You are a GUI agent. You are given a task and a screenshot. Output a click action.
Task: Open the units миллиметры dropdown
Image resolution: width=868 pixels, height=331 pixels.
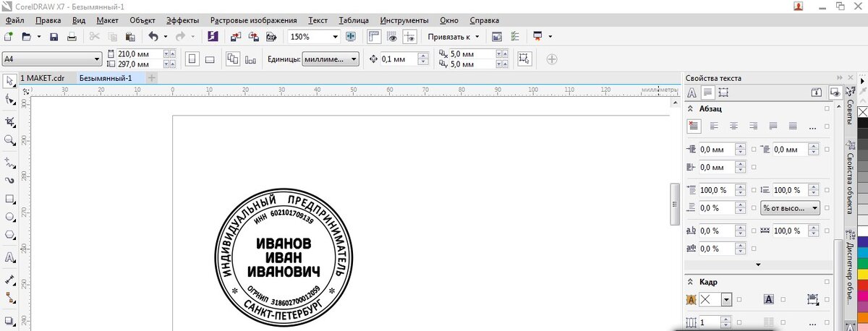coord(354,59)
